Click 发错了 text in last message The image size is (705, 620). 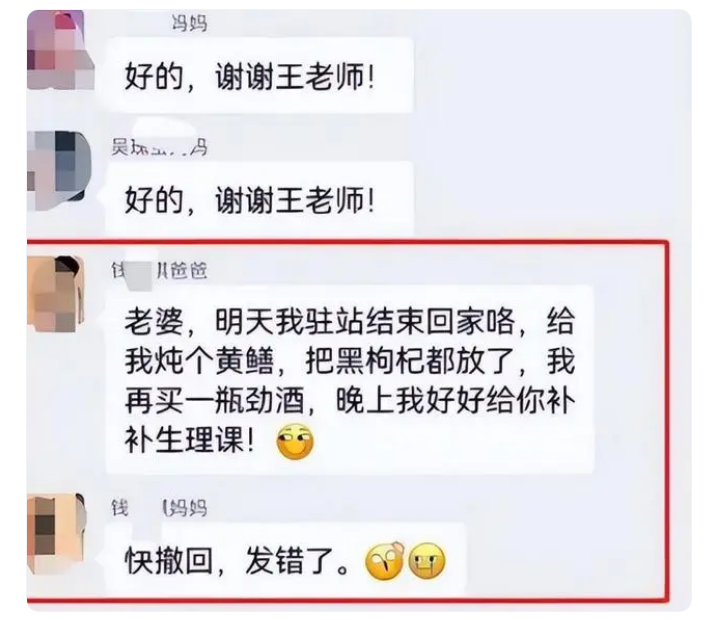pos(290,560)
